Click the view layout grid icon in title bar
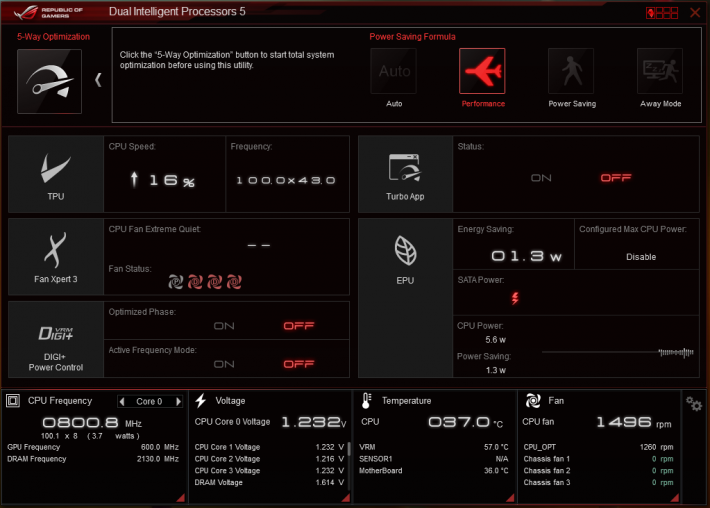The width and height of the screenshot is (710, 508). (662, 13)
